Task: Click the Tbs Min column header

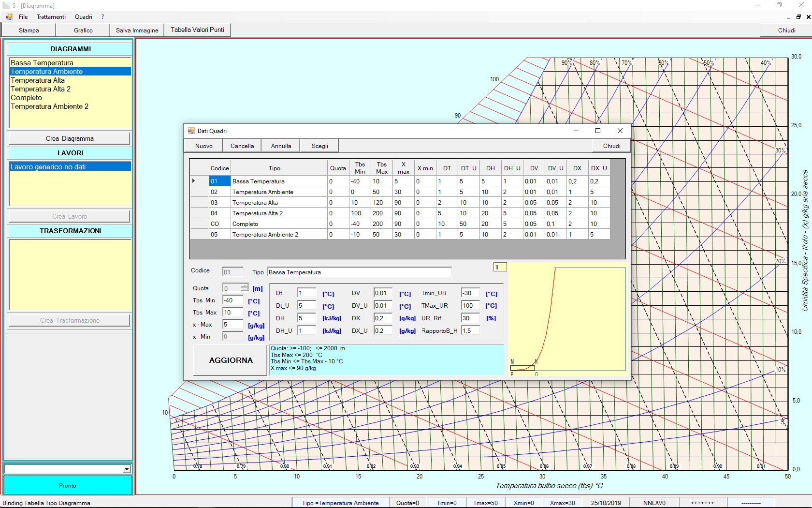Action: point(360,168)
